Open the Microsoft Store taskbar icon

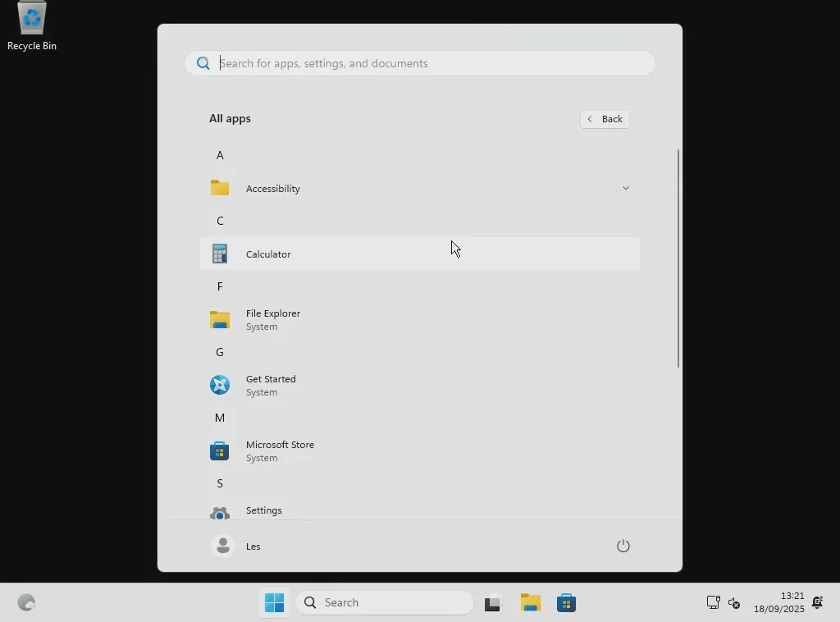[x=566, y=602]
